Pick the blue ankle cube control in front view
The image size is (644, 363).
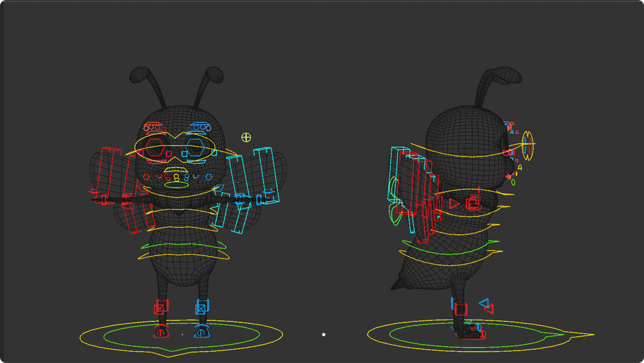[202, 307]
